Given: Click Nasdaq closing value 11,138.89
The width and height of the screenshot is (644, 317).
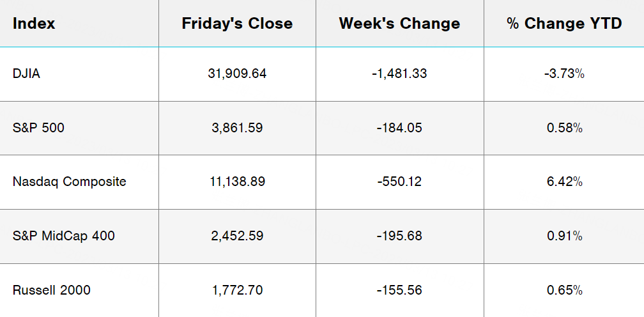Looking at the screenshot, I should coord(237,182).
